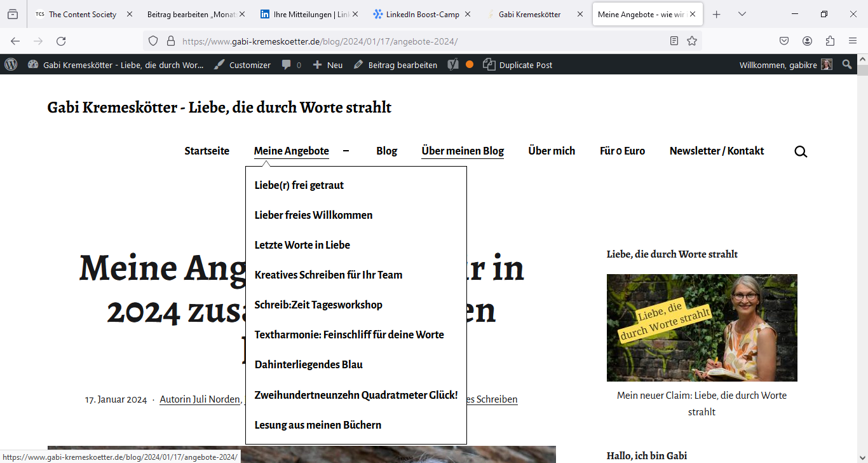
Task: Collapse the Meine Angebote submenu toggle
Action: click(x=346, y=151)
